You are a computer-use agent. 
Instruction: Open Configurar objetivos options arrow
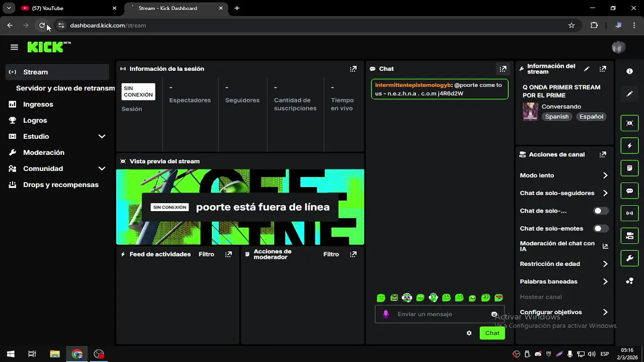(x=605, y=312)
